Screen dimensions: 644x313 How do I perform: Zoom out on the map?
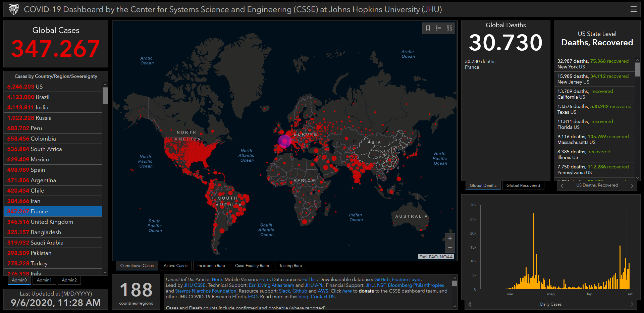(x=450, y=248)
